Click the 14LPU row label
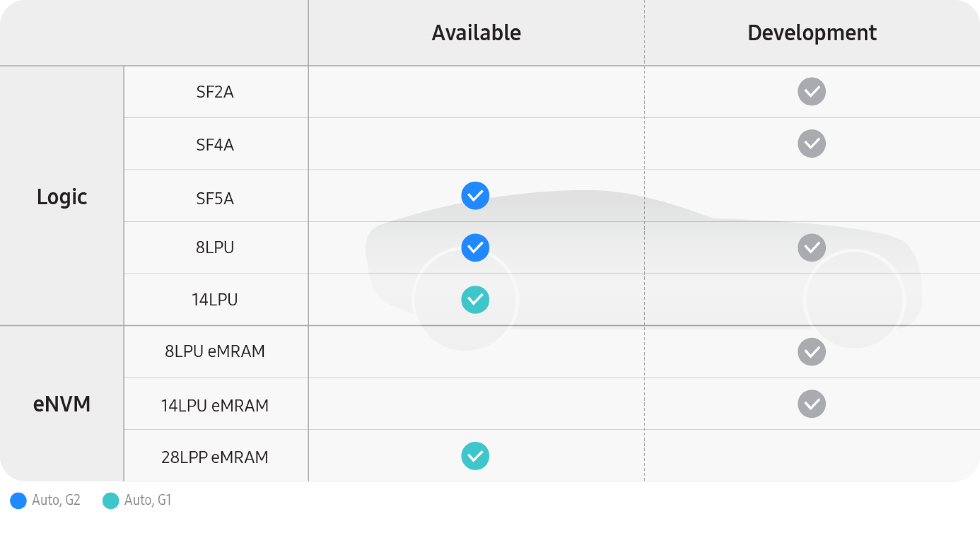The height and width of the screenshot is (534, 980). tap(215, 300)
